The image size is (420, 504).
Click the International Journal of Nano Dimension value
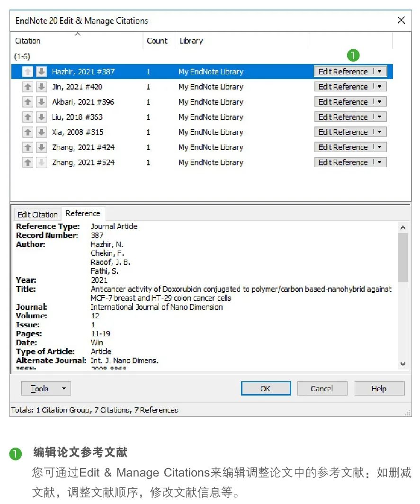[x=157, y=307]
